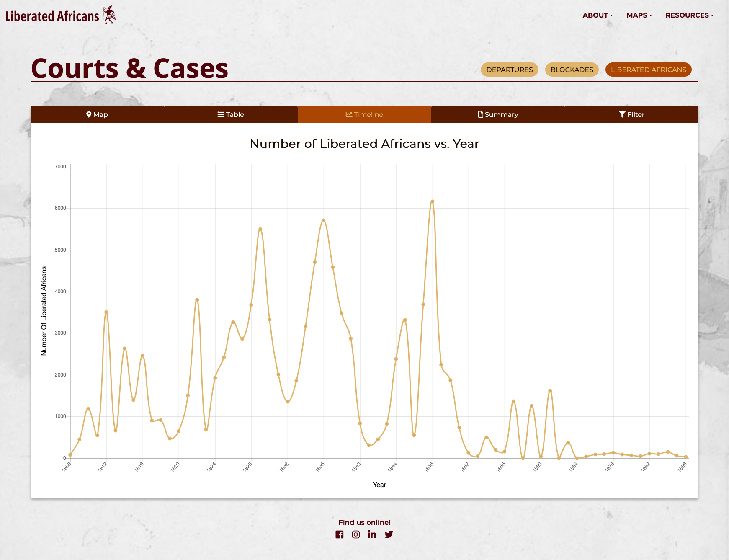
Task: Switch to the BLOCKADES dataset
Action: [572, 70]
